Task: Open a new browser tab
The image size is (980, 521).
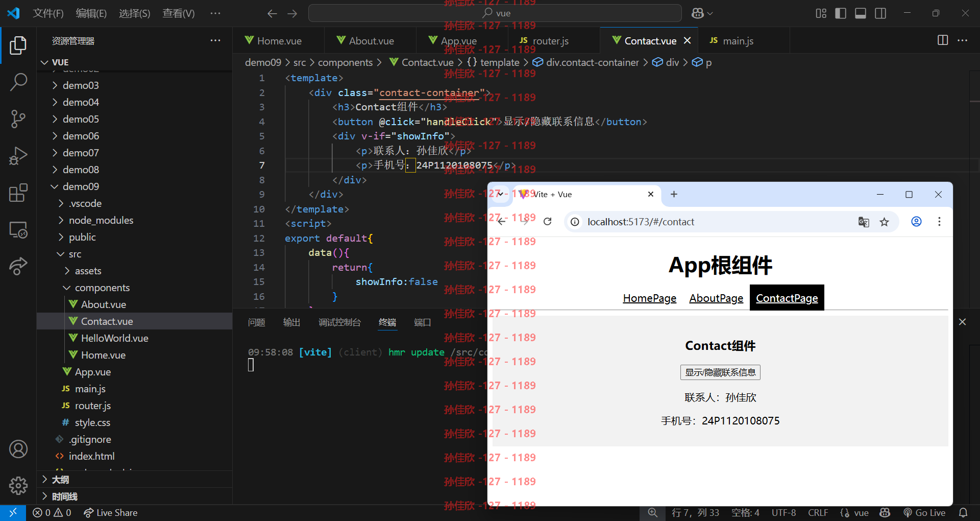Action: pos(674,194)
